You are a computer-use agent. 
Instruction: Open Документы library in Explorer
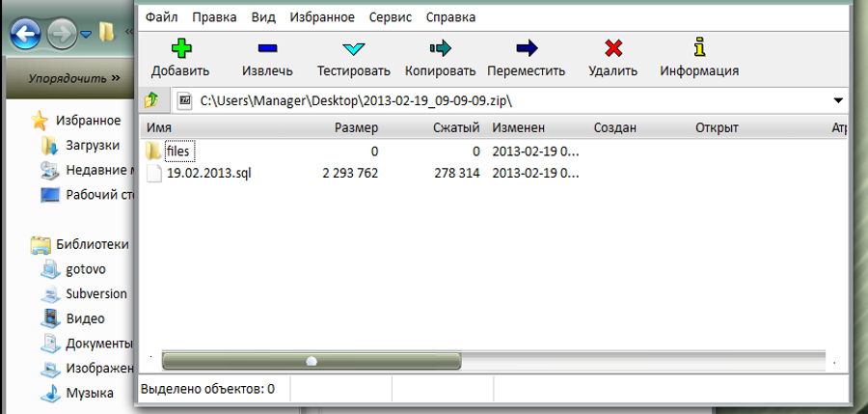(89, 344)
